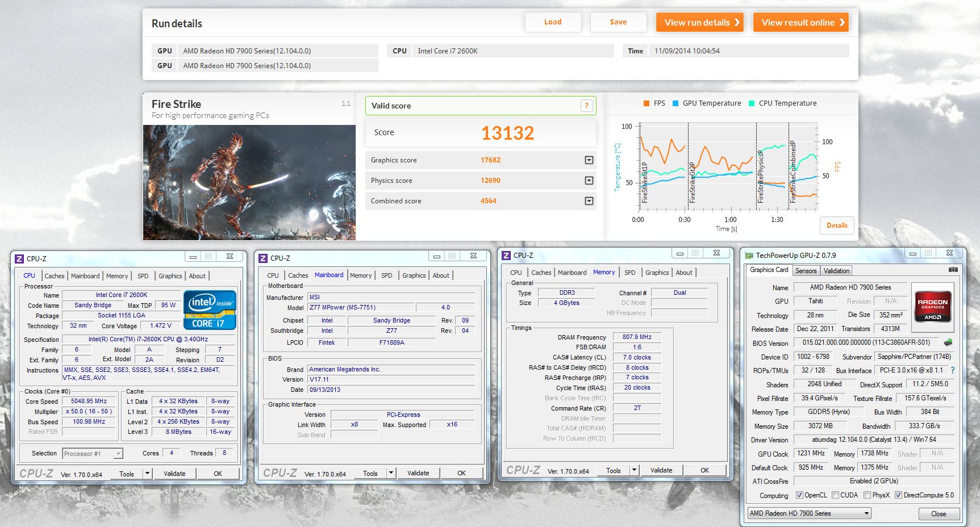Click the BIOS Version value in GPU-Z
This screenshot has width=980, height=527.
(x=866, y=343)
